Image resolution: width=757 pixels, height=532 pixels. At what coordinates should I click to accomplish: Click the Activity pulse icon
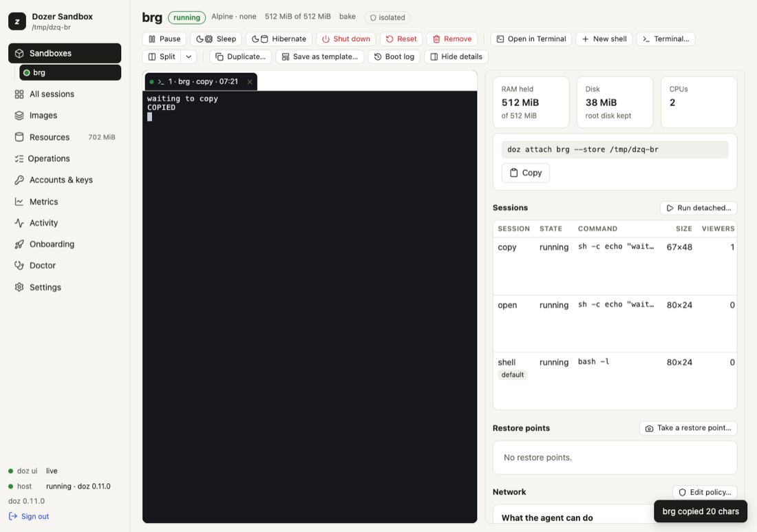pyautogui.click(x=19, y=222)
